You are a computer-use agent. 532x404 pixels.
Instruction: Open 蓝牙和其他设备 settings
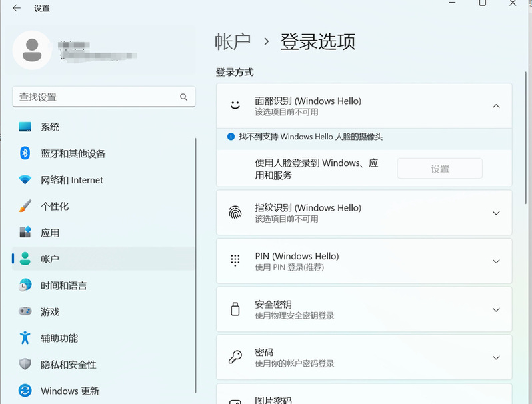103,153
